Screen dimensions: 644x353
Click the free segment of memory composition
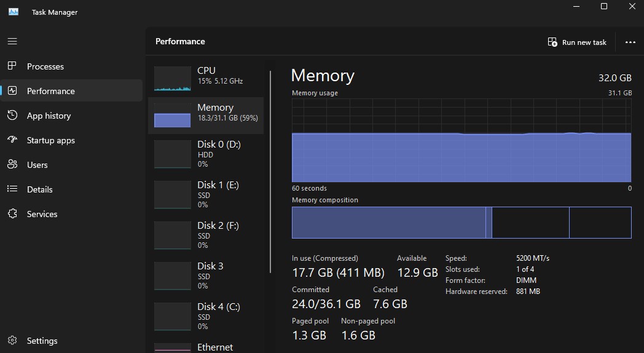pos(600,223)
